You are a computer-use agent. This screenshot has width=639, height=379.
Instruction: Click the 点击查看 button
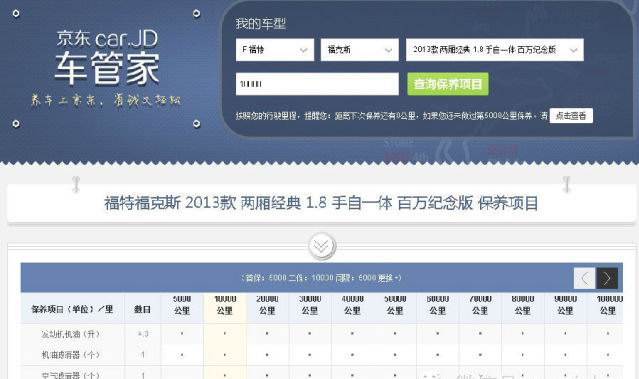(571, 116)
